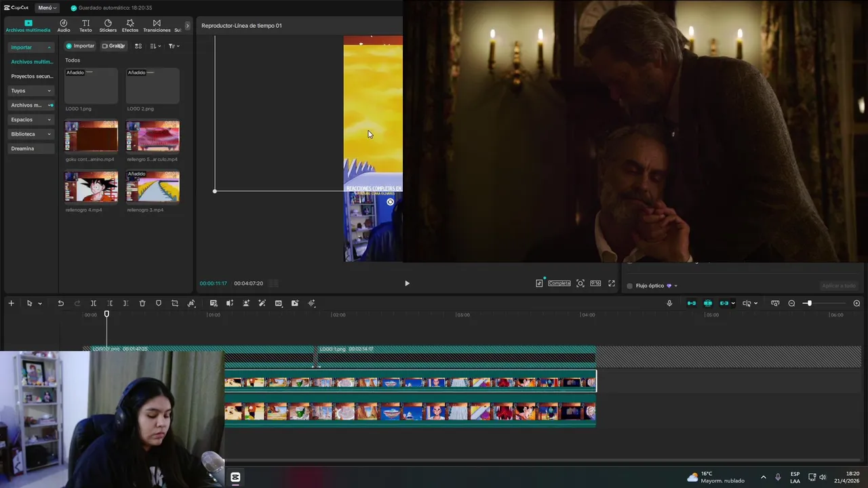Record voiceover with the microphone
The height and width of the screenshot is (488, 868).
coord(669,303)
